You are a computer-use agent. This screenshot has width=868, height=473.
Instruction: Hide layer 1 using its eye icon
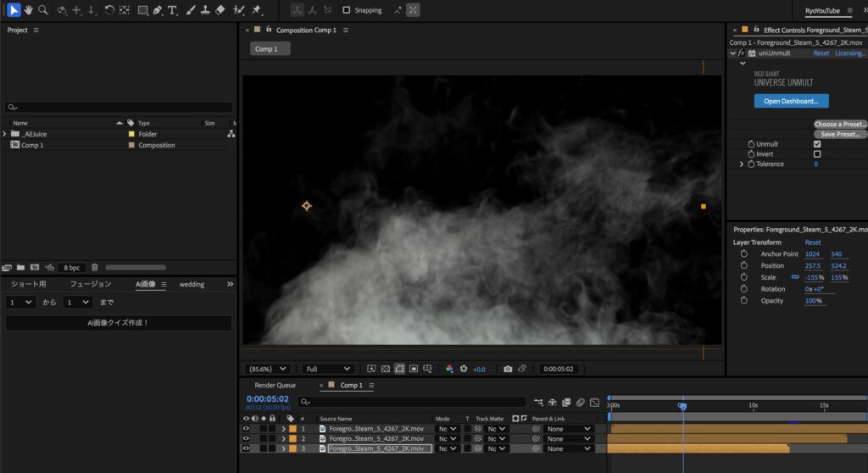pos(246,429)
